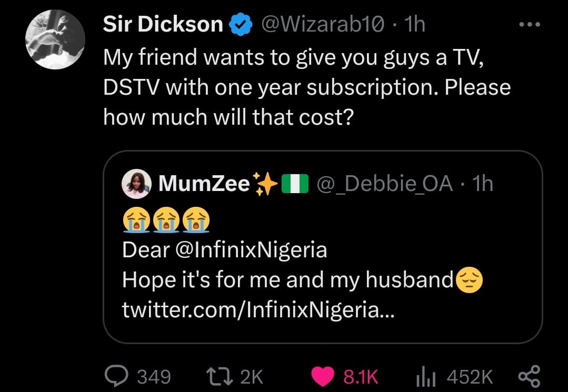Image resolution: width=568 pixels, height=392 pixels.
Task: Click the 8.1K likes count
Action: pyautogui.click(x=360, y=376)
